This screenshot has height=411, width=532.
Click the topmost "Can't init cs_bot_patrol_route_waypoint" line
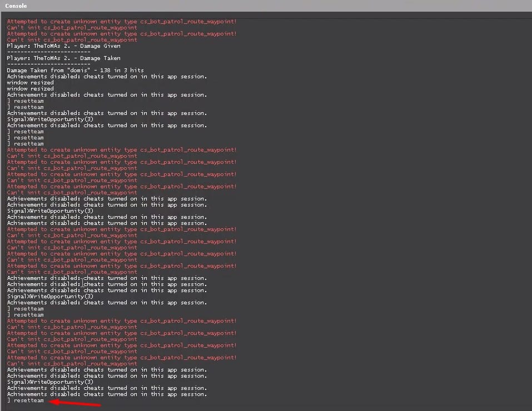(x=72, y=28)
